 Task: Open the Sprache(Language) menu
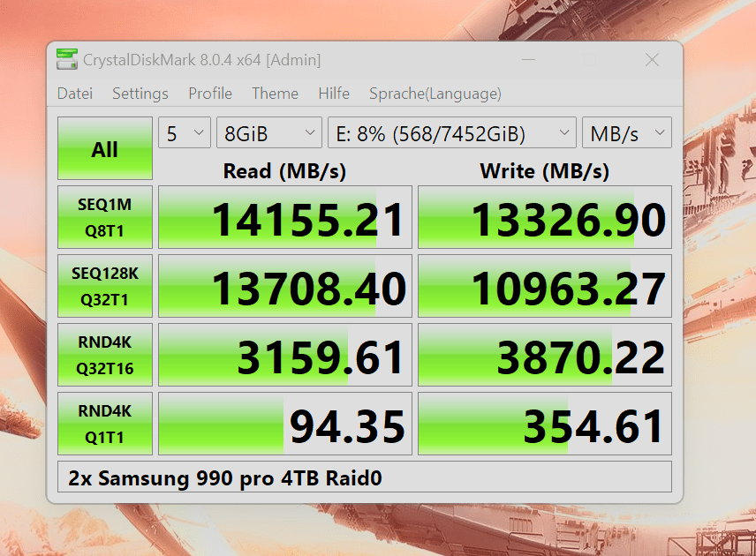435,94
